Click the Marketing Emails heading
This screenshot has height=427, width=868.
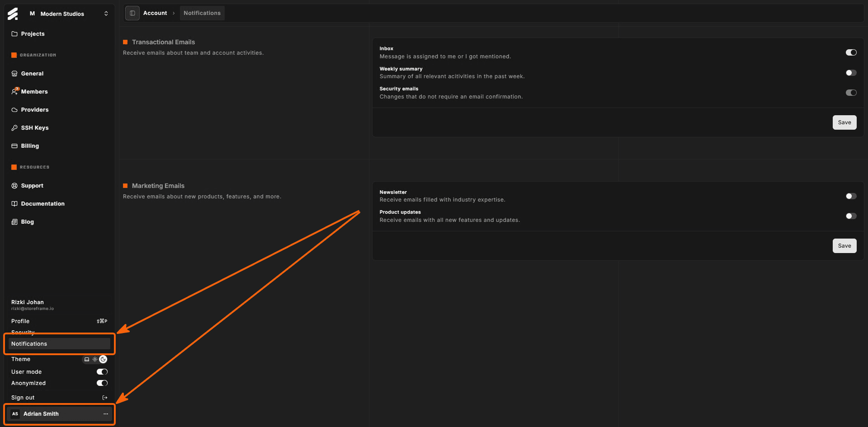158,186
